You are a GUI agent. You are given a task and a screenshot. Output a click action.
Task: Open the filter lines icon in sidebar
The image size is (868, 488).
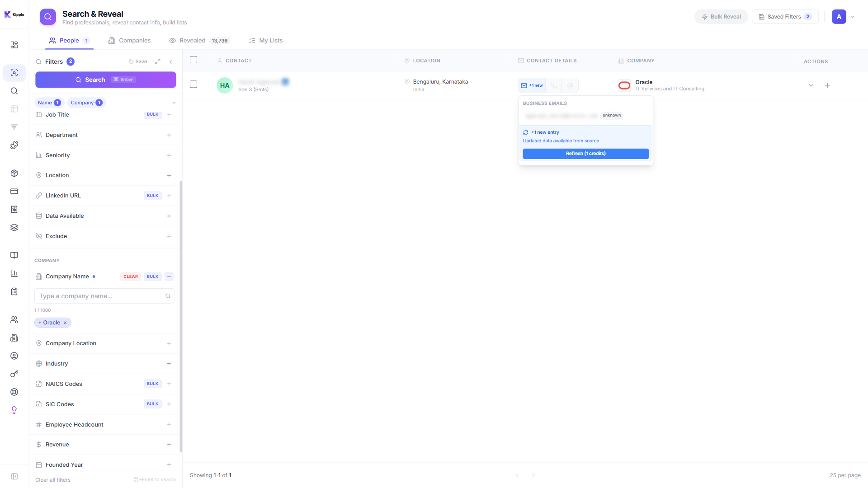[x=14, y=127]
